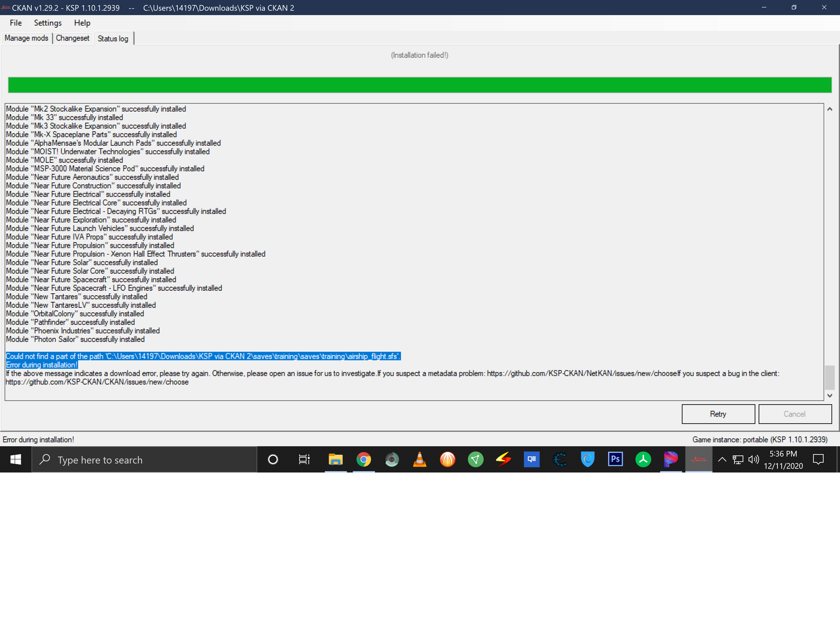Open Cortana circle icon
This screenshot has height=630, width=840.
point(273,460)
